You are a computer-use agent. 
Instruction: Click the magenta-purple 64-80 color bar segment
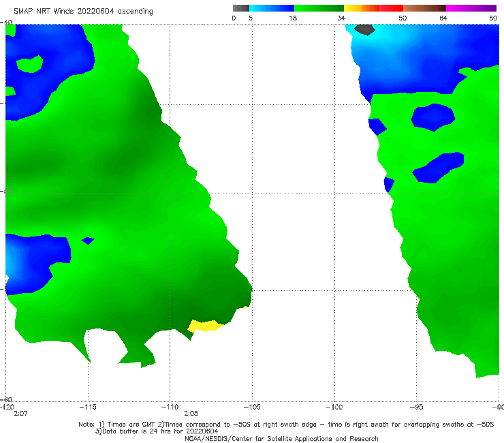pos(471,8)
